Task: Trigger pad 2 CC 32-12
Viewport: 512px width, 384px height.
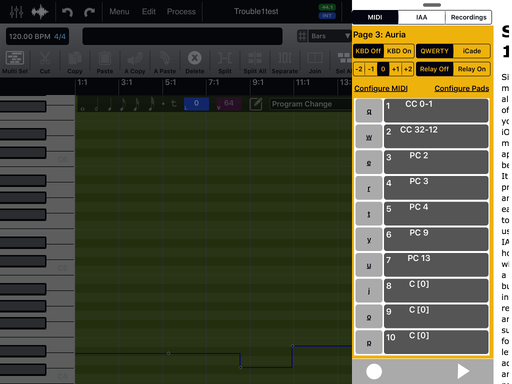Action: (x=436, y=136)
